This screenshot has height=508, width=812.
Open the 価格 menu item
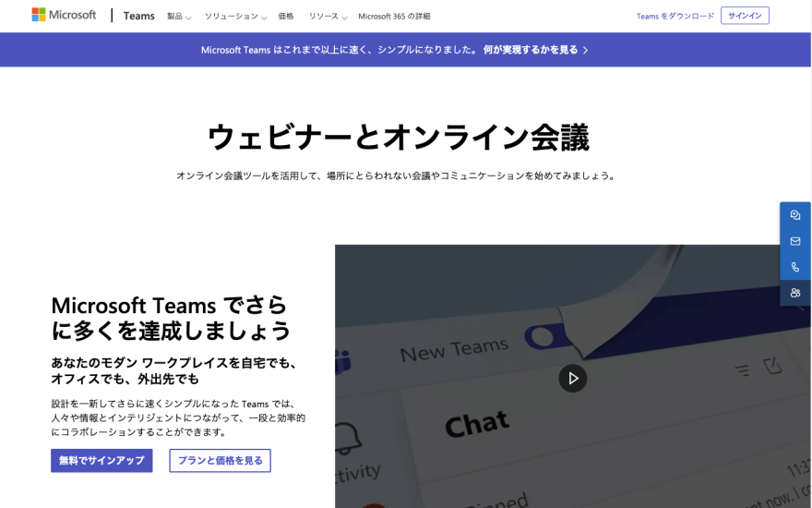pyautogui.click(x=286, y=16)
